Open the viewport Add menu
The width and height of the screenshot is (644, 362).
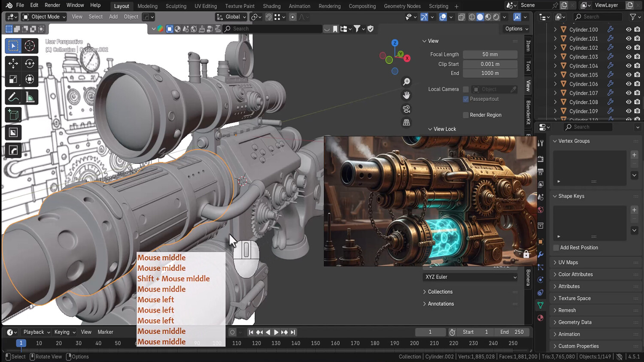click(x=113, y=17)
